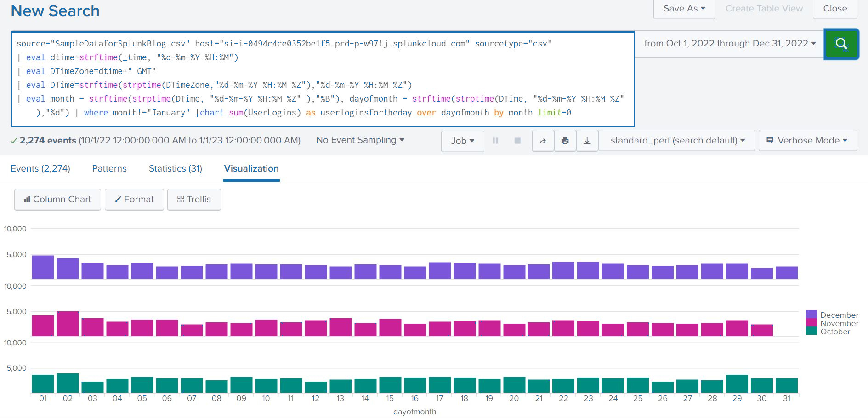
Task: Click Create Table View
Action: 764,9
